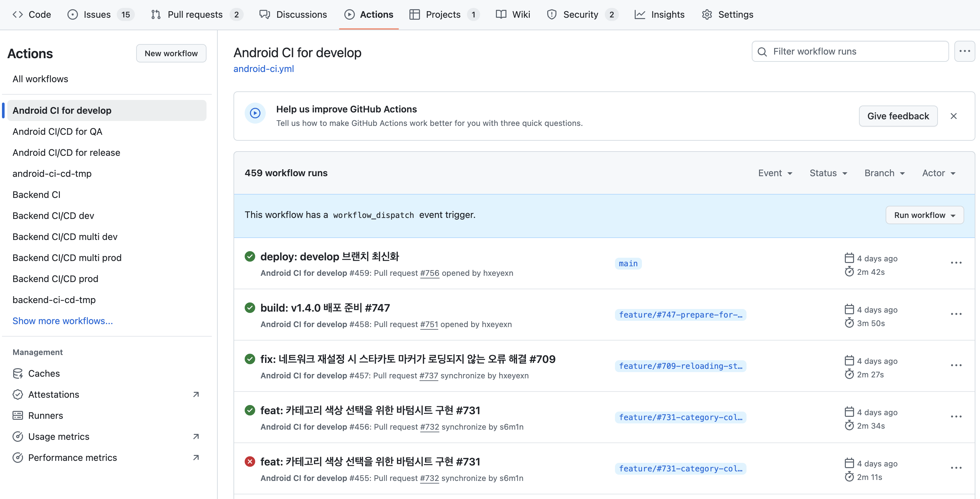Dismiss the GitHub Actions feedback banner
This screenshot has height=499, width=980.
pos(953,116)
